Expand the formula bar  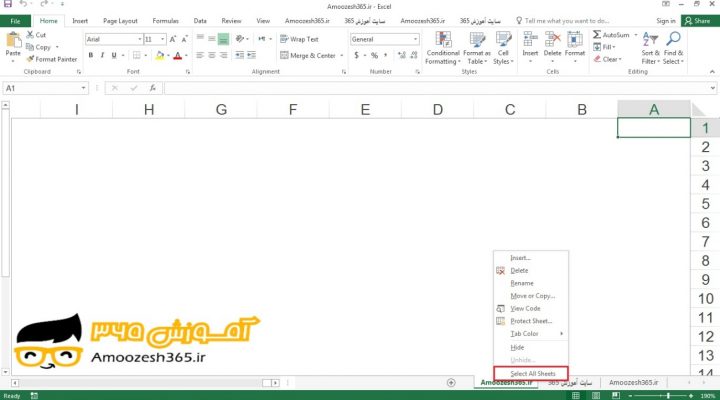coord(712,88)
